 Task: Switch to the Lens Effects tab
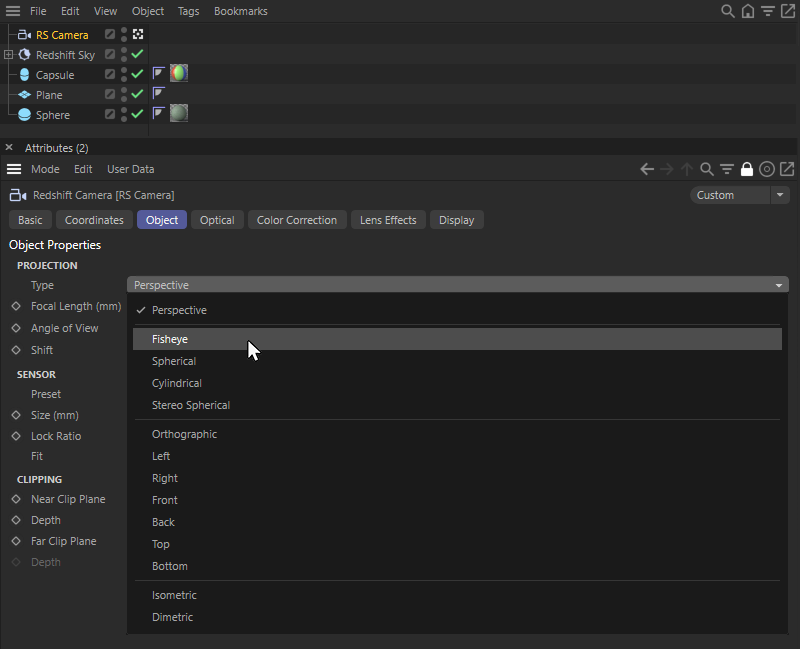pos(388,220)
